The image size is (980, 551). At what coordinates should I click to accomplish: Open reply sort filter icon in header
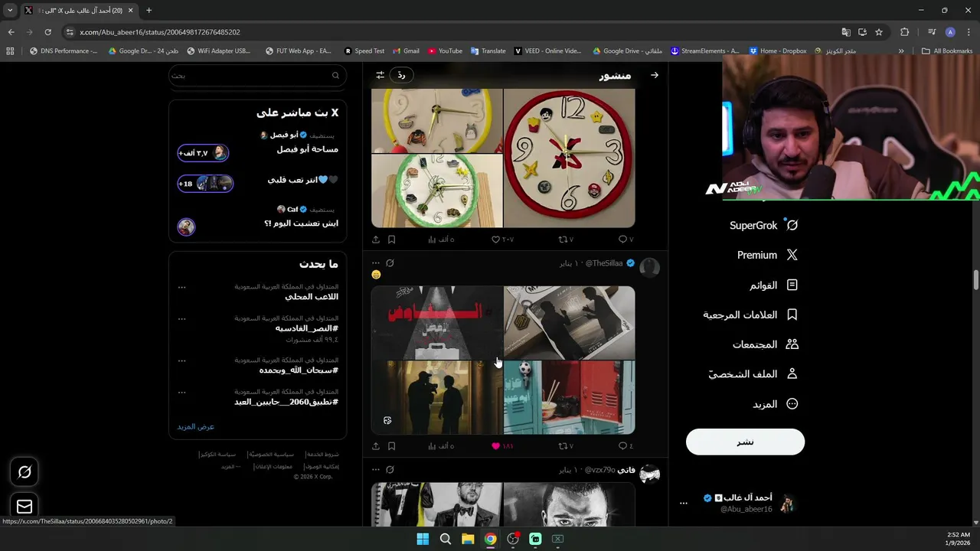[380, 75]
